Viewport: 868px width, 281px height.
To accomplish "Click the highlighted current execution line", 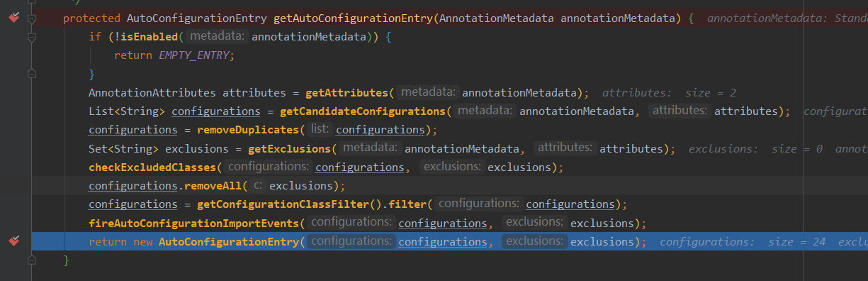I will 449,242.
